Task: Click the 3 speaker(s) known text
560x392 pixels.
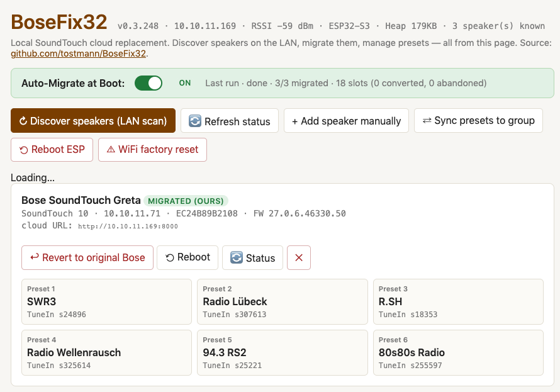Action: pos(498,26)
